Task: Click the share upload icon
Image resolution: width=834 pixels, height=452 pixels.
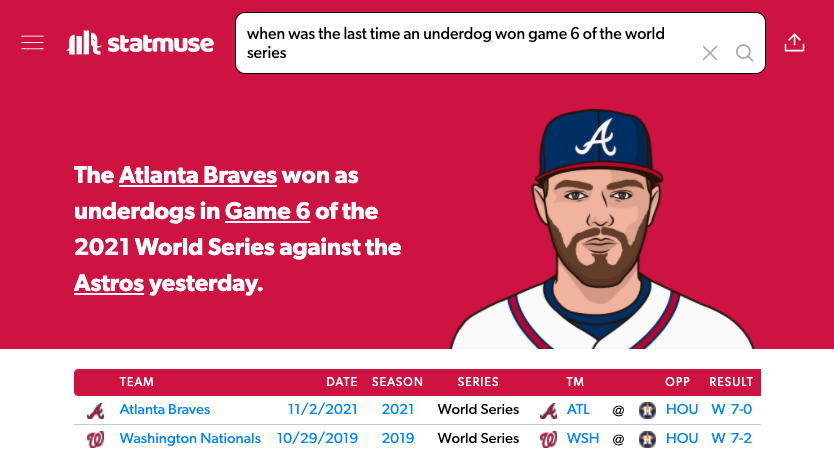Action: tap(794, 43)
